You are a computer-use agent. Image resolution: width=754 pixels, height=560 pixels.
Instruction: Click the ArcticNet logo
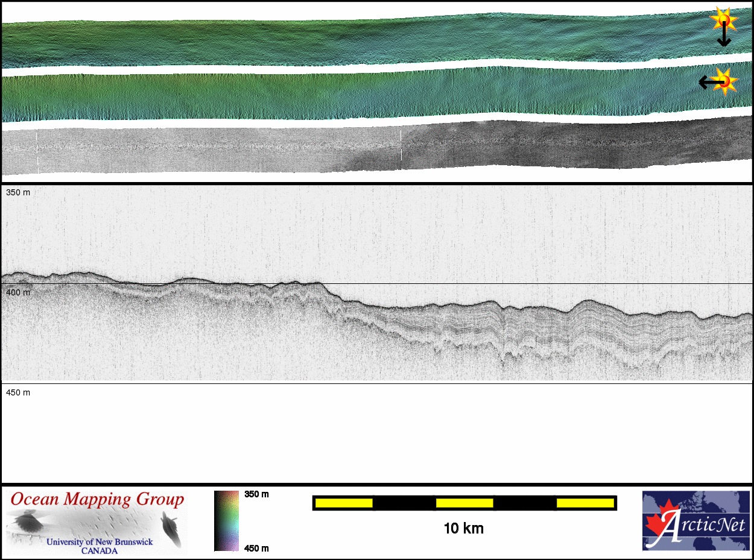point(697,520)
